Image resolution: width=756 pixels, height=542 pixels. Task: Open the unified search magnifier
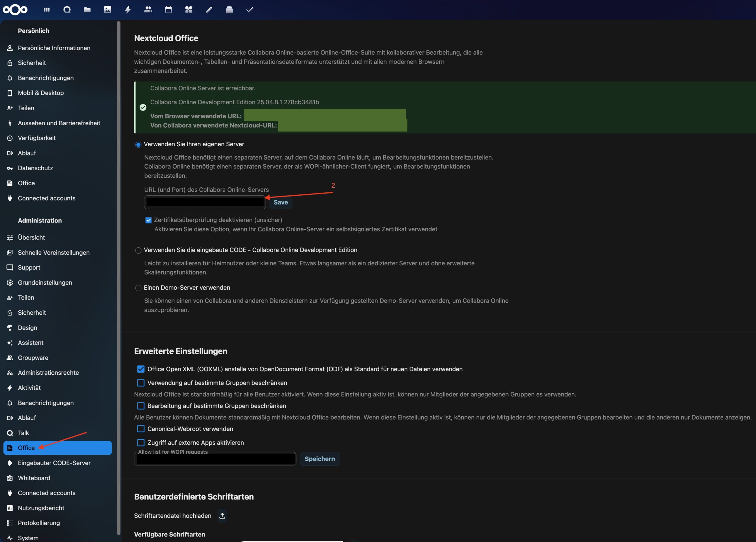[x=67, y=10]
